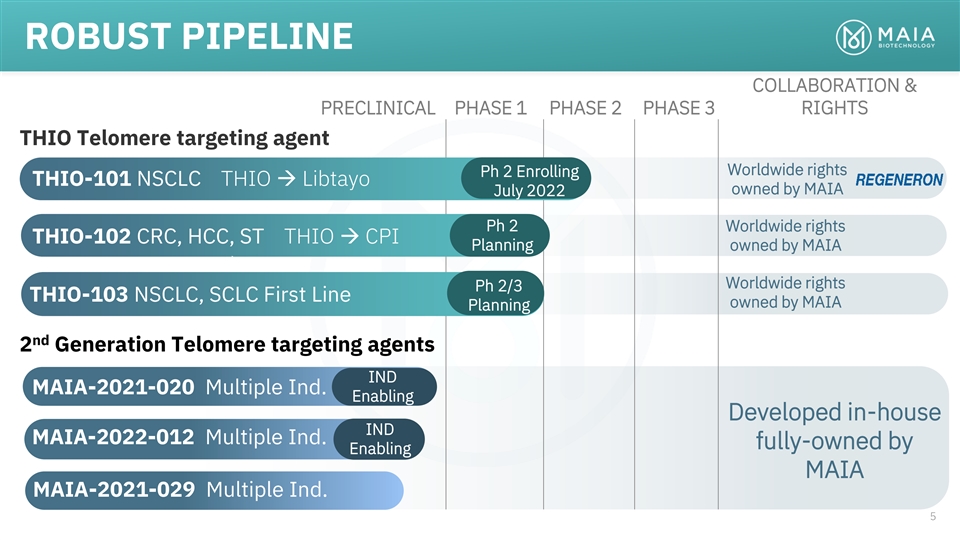
Task: Select the PRECLINICAL column header
Action: point(377,108)
